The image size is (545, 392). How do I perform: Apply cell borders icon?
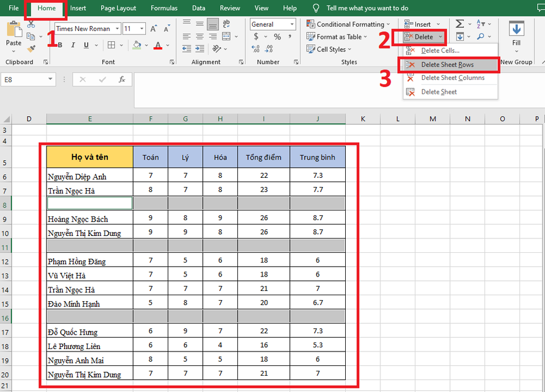(x=111, y=45)
